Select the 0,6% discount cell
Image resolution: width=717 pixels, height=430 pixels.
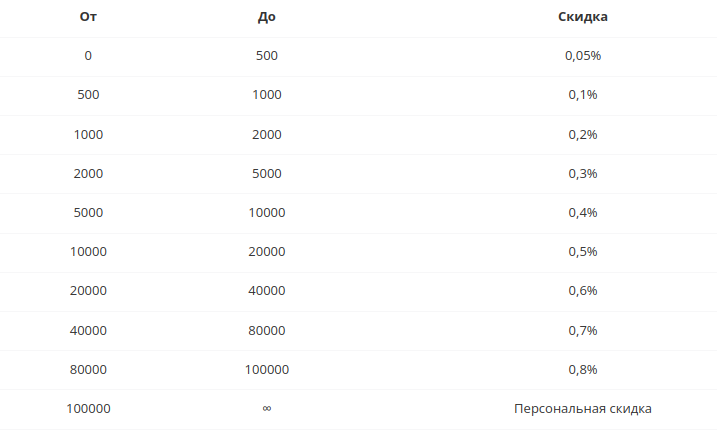583,290
